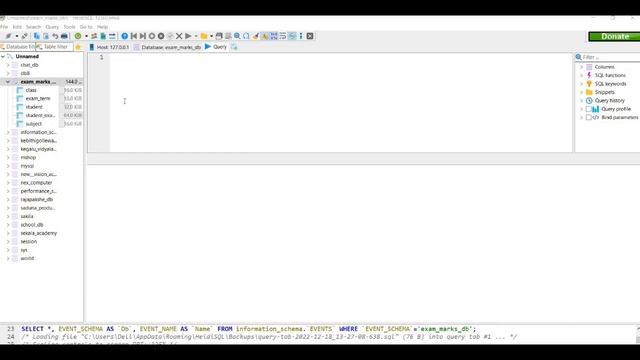640x360 pixels.
Task: Select the Query tab
Action: 216,47
